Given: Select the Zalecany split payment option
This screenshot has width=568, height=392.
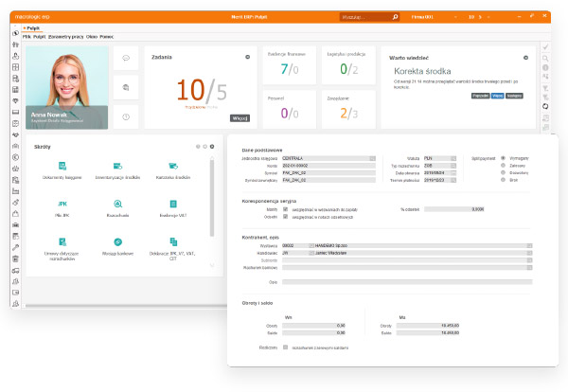Looking at the screenshot, I should (x=503, y=165).
